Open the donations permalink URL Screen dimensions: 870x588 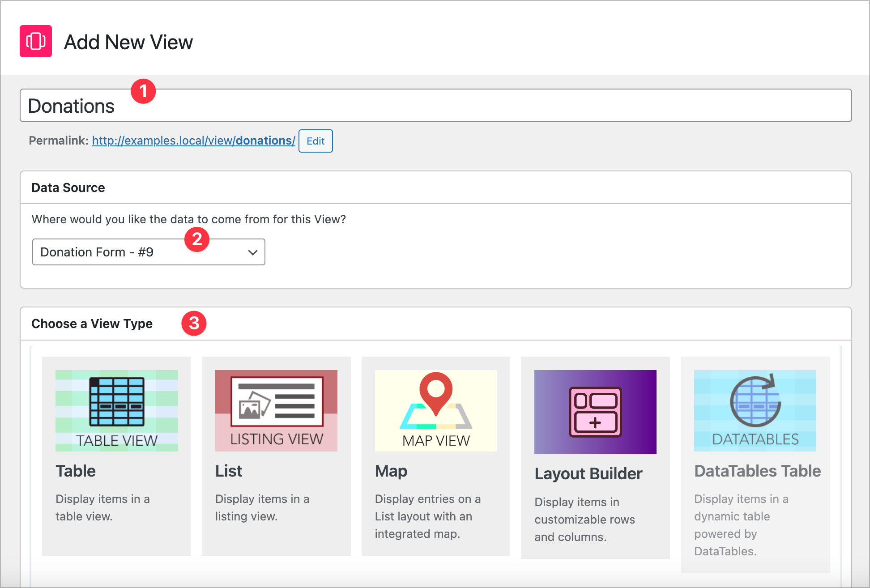[193, 141]
